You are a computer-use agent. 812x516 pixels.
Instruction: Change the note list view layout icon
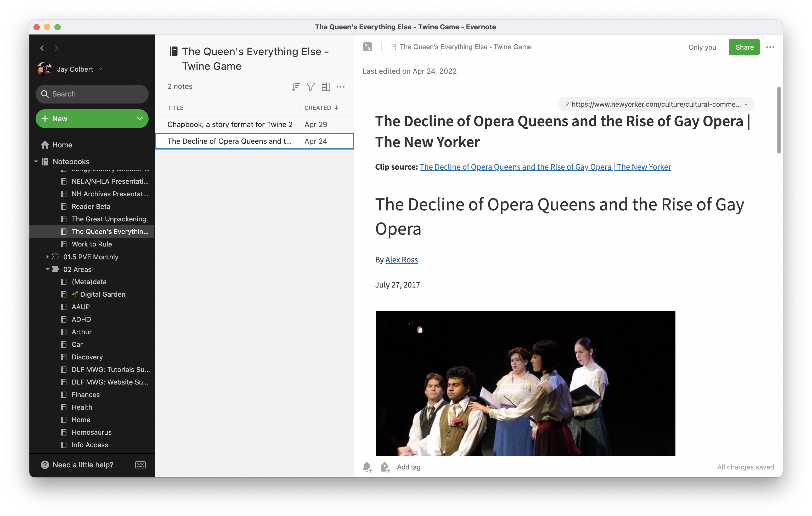325,87
